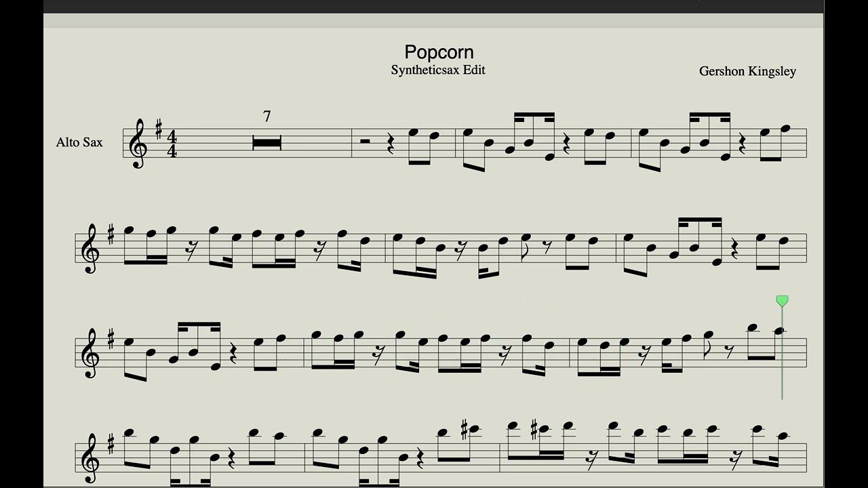Screen dimensions: 868x488
Task: Click the 7-bar multimeasure rest
Action: click(x=267, y=143)
